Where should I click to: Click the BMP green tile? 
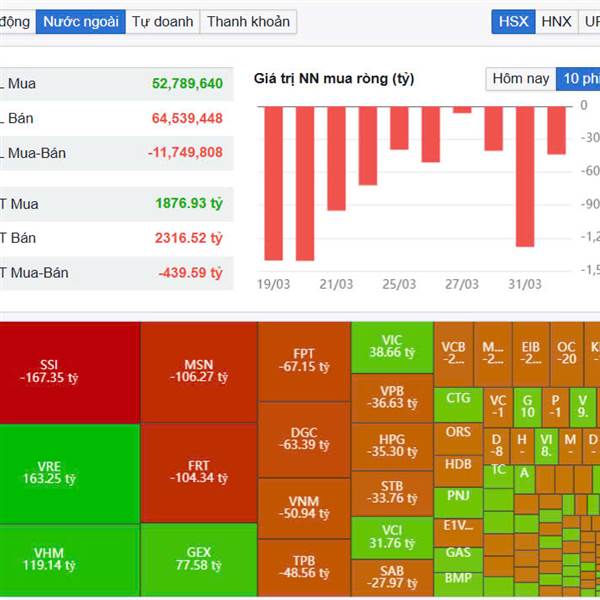[x=458, y=584]
